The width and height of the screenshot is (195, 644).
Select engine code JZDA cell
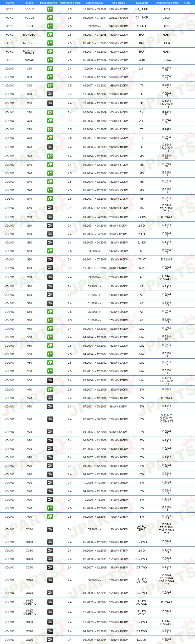click(167, 18)
